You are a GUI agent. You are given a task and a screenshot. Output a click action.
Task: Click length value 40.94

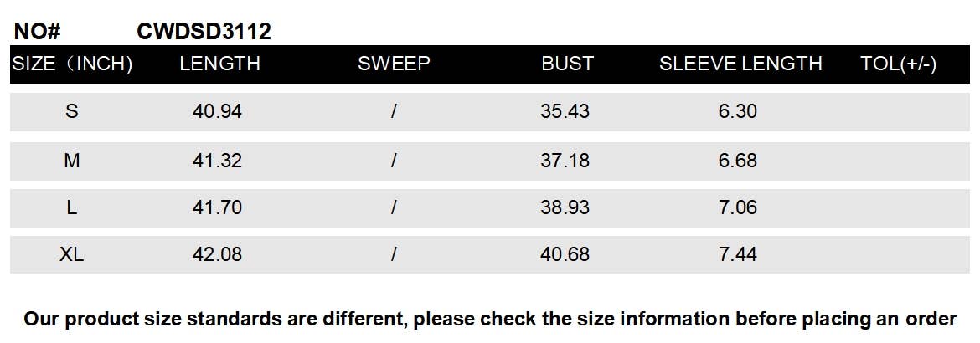click(217, 110)
